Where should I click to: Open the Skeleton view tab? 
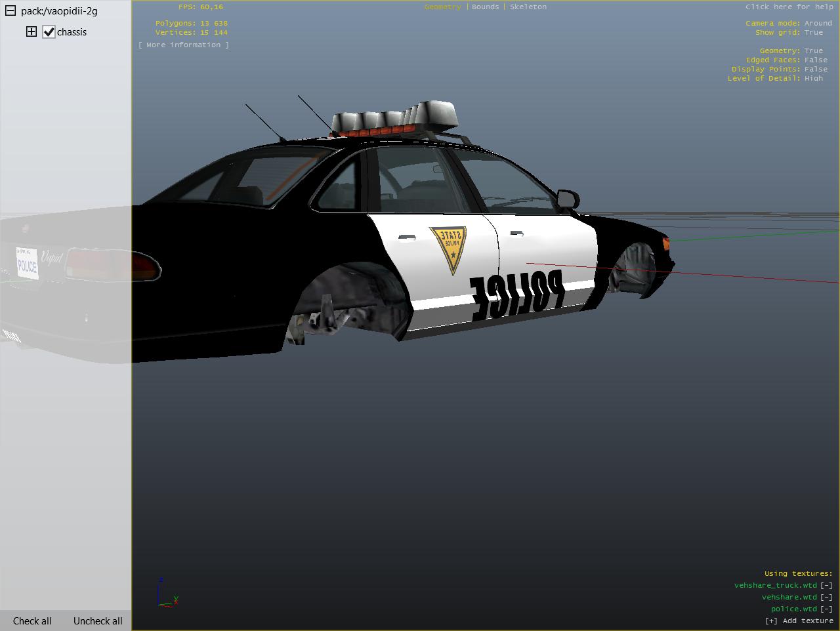[x=528, y=7]
